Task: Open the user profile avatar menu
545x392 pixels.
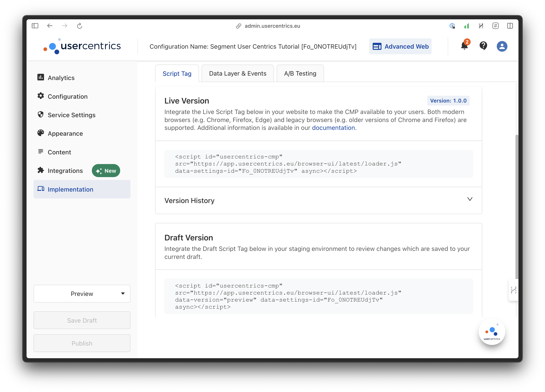Action: [x=502, y=46]
